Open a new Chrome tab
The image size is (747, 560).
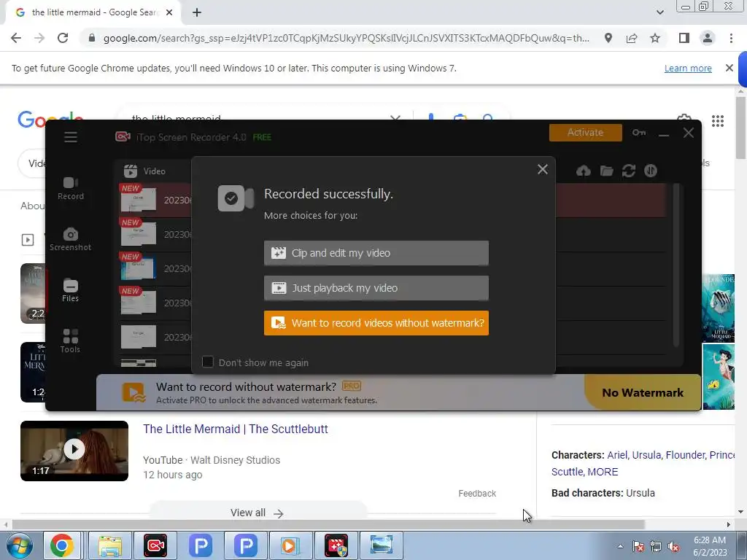(x=197, y=12)
